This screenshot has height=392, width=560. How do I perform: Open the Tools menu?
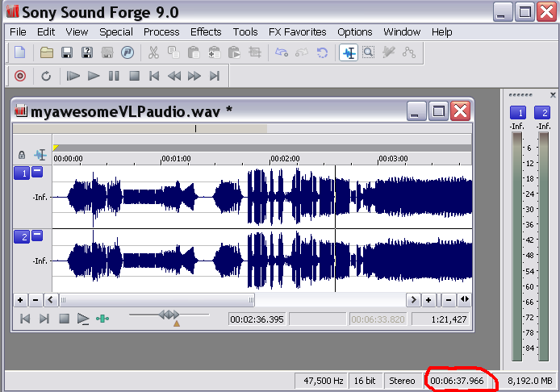point(245,32)
